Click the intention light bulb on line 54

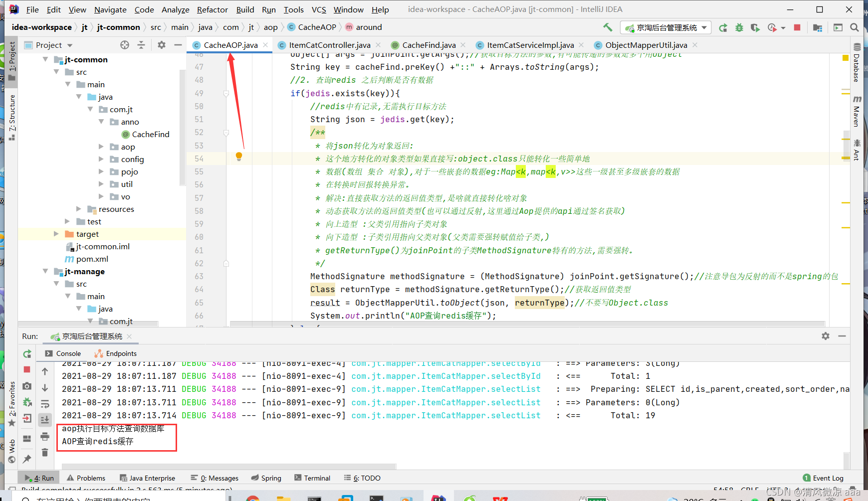pyautogui.click(x=239, y=157)
